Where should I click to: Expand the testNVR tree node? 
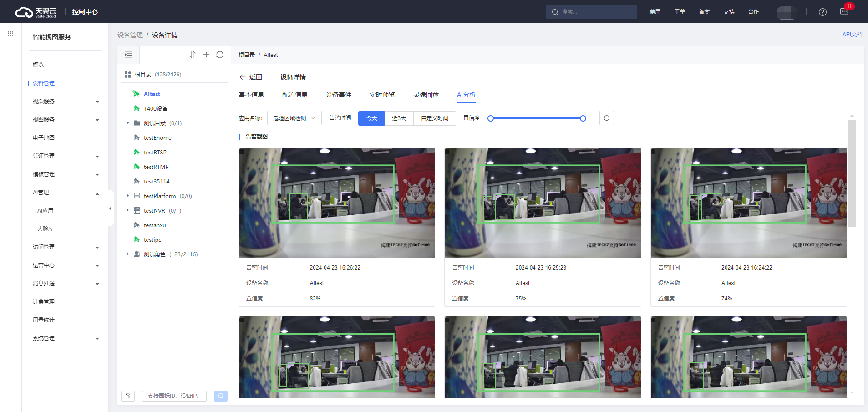point(127,210)
